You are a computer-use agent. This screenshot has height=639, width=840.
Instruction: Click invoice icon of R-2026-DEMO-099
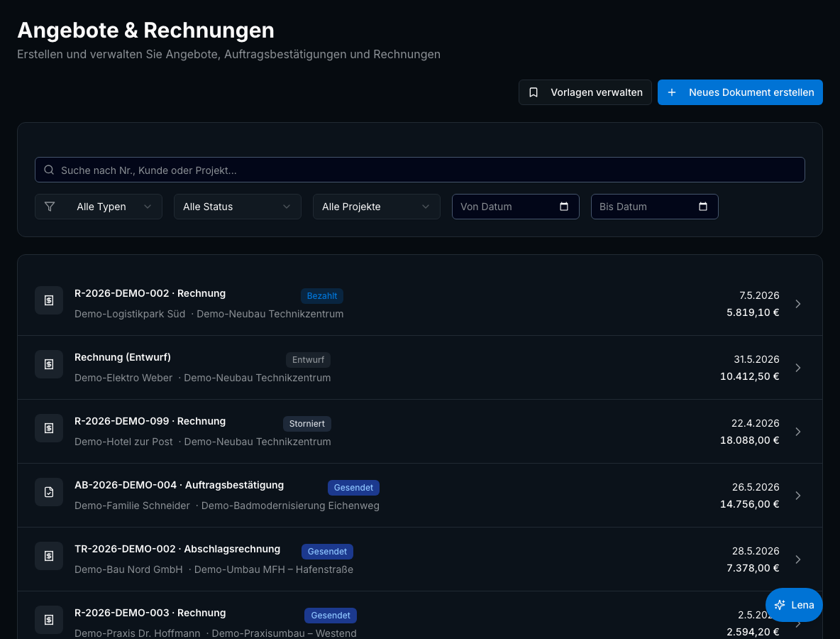pos(49,428)
